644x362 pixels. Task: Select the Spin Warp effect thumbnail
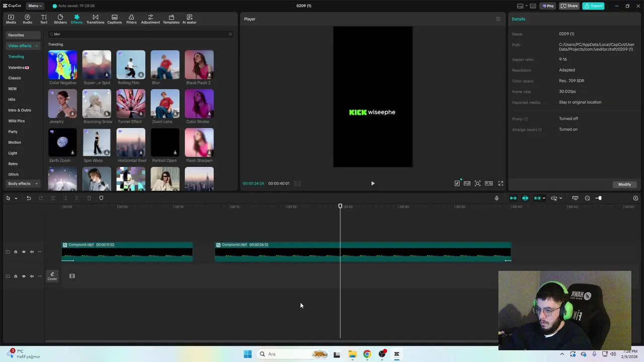click(x=97, y=142)
